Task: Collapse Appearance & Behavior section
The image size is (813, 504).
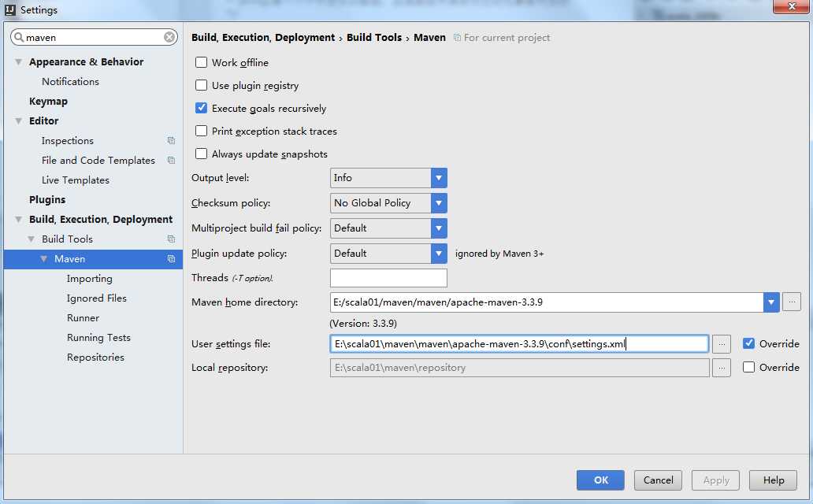Action: click(x=19, y=61)
